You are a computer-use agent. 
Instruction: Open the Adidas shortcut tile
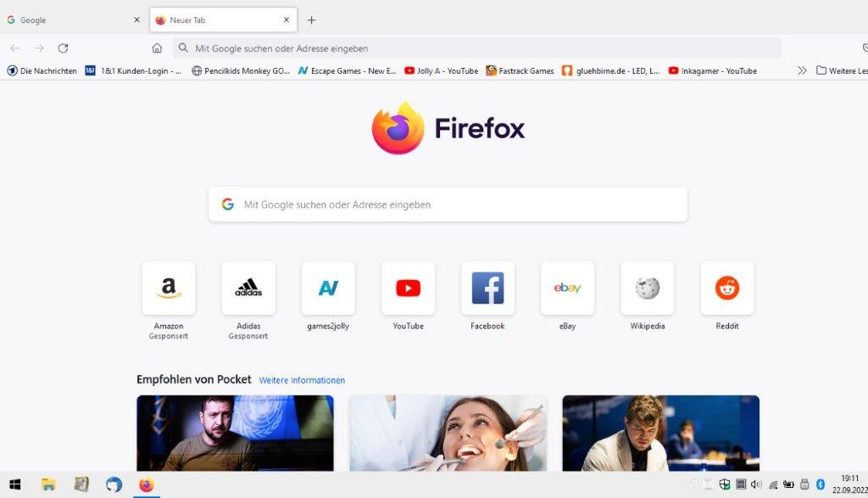(x=248, y=288)
